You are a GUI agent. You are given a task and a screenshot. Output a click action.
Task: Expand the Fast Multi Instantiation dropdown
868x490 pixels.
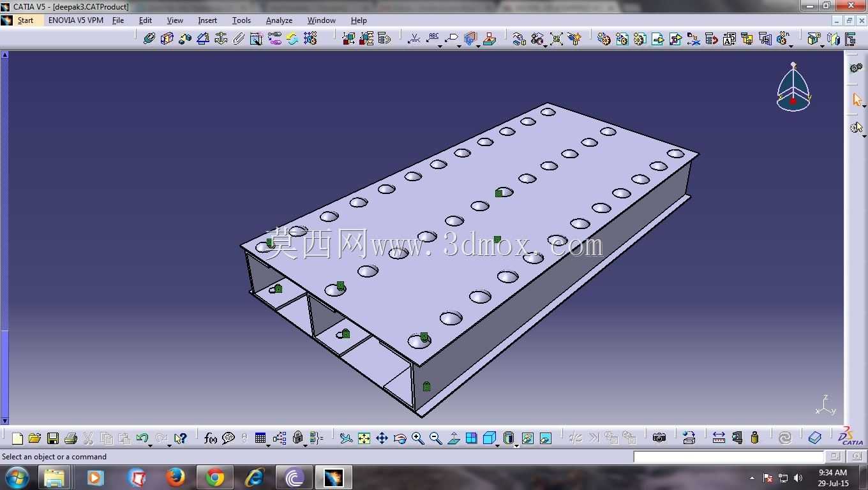click(x=791, y=46)
